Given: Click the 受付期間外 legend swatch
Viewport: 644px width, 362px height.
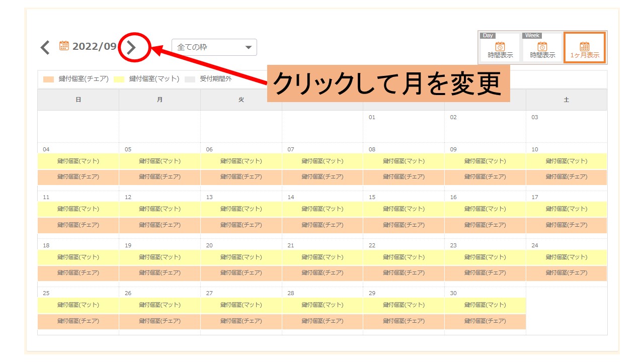Looking at the screenshot, I should (190, 79).
